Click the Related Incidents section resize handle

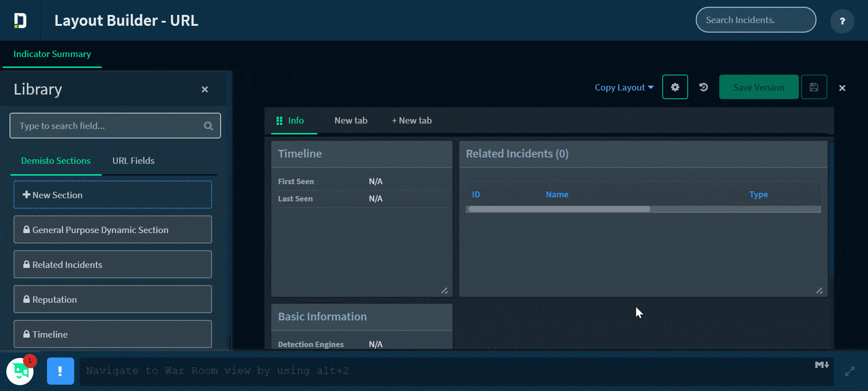point(820,291)
